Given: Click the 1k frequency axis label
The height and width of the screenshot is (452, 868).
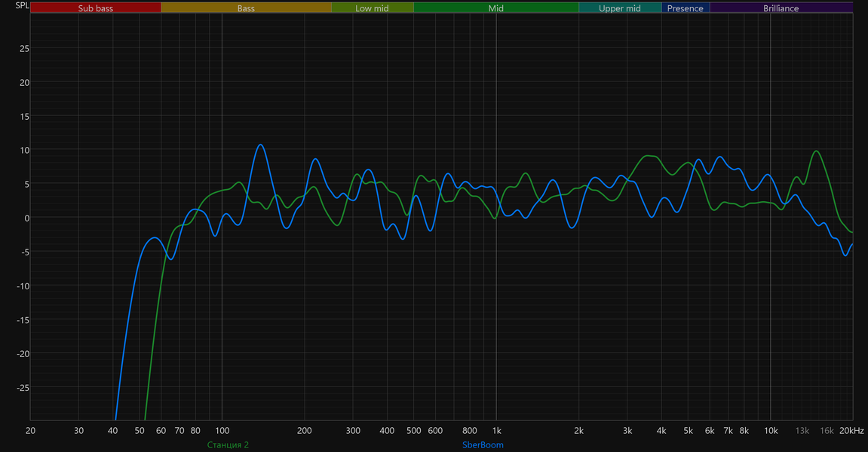Looking at the screenshot, I should coord(496,430).
